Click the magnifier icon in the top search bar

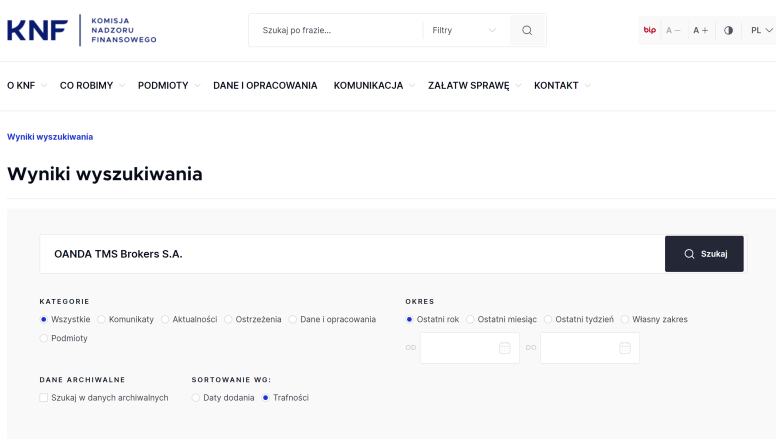[527, 30]
